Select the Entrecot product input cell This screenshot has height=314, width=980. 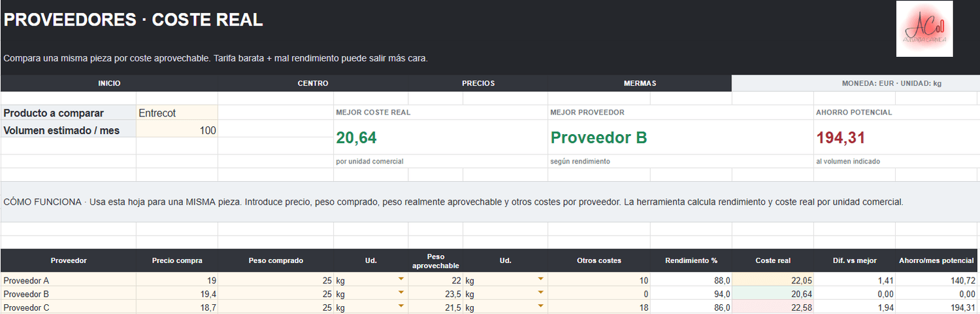[177, 113]
